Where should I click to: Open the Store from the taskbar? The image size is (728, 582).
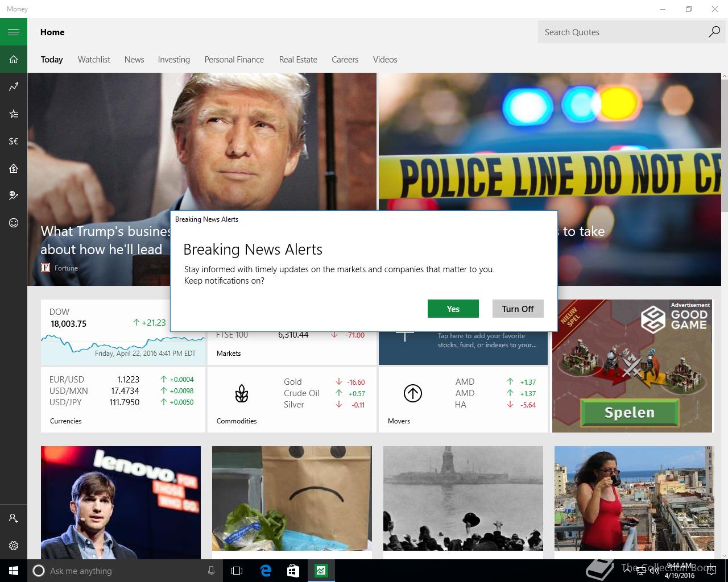click(293, 571)
